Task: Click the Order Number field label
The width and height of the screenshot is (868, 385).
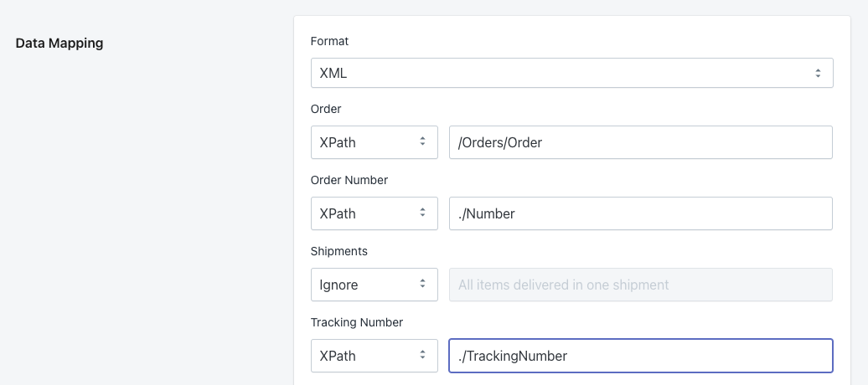Action: 349,180
